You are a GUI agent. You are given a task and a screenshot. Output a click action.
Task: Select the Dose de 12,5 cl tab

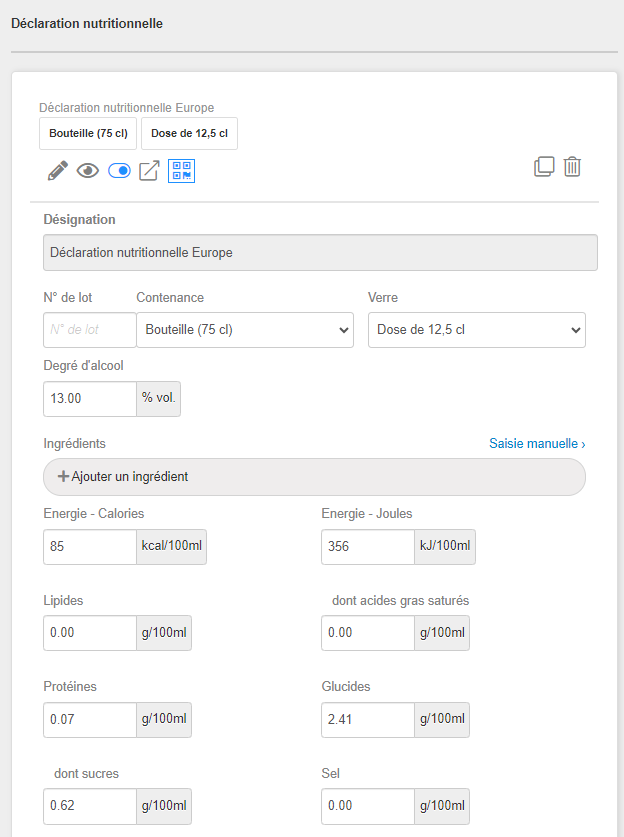(189, 134)
